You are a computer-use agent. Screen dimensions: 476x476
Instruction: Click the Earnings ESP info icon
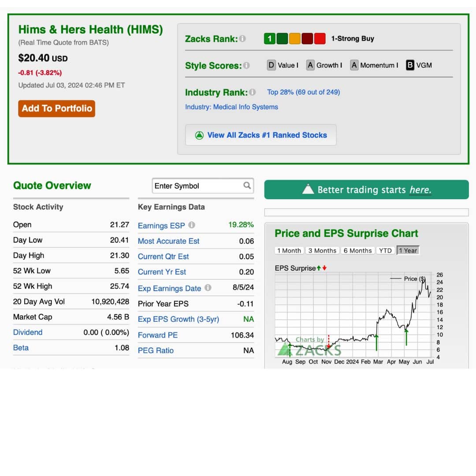coord(192,225)
